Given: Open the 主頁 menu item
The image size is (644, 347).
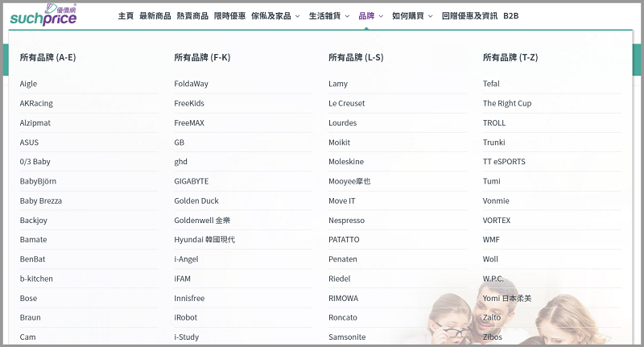Looking at the screenshot, I should point(126,16).
